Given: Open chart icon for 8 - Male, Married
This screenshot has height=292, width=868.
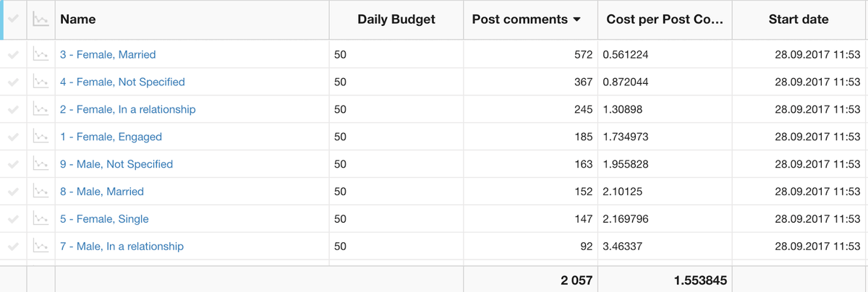Looking at the screenshot, I should (x=41, y=192).
